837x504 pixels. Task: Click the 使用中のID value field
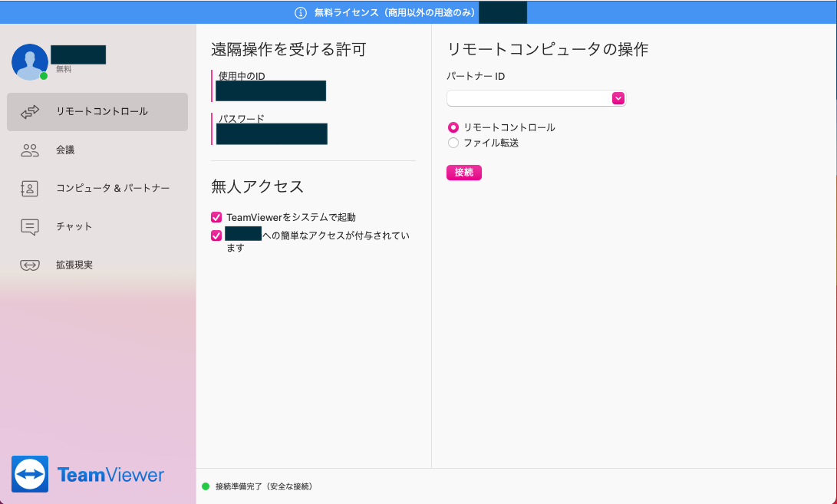click(x=271, y=91)
